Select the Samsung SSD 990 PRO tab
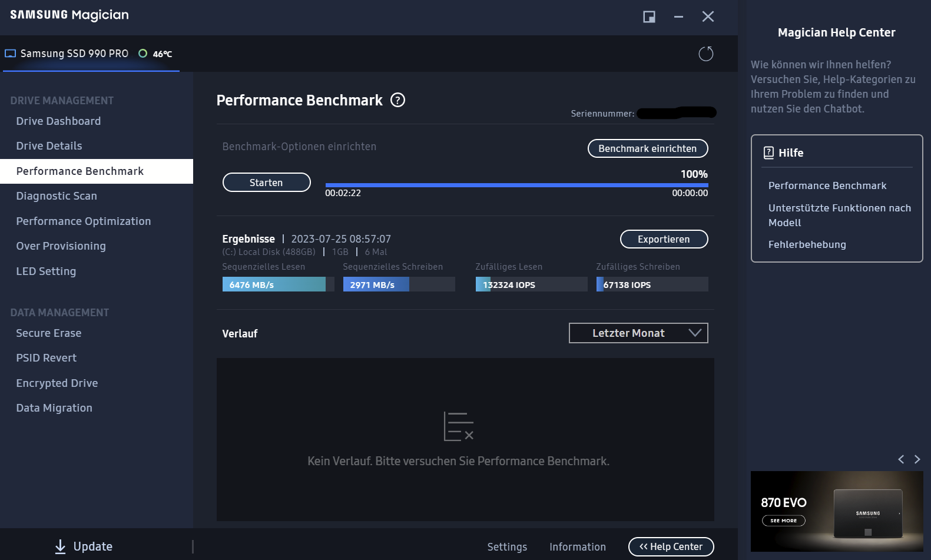Screen dimensions: 931x560 91,54
